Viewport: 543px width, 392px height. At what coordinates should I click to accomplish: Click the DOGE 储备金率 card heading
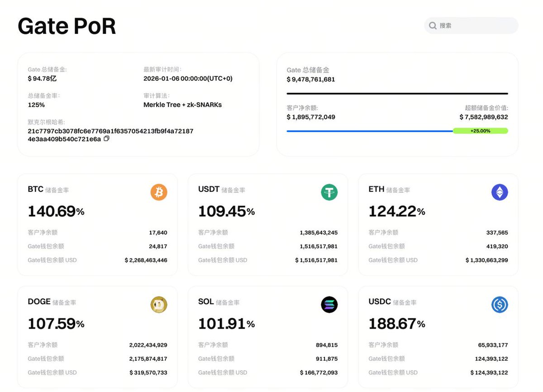click(52, 302)
